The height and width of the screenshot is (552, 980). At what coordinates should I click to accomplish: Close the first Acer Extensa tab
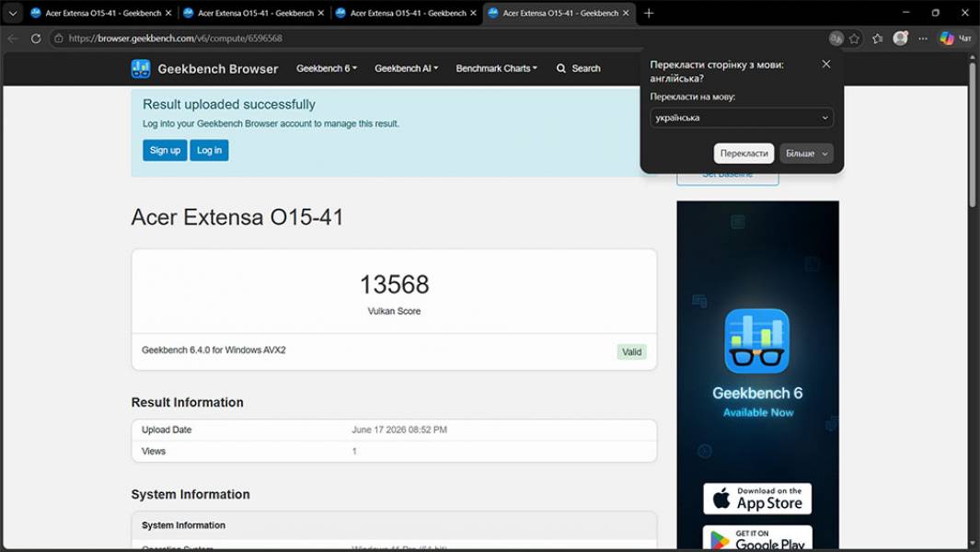(x=168, y=13)
